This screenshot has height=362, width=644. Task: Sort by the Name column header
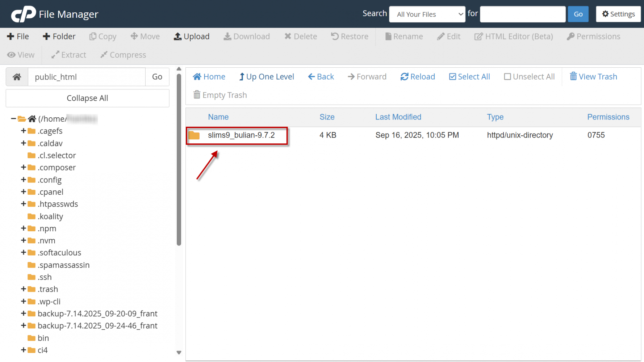pyautogui.click(x=218, y=117)
